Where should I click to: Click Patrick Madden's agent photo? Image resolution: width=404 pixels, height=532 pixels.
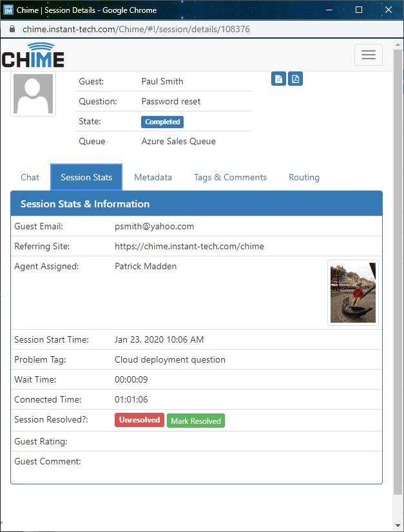point(352,293)
